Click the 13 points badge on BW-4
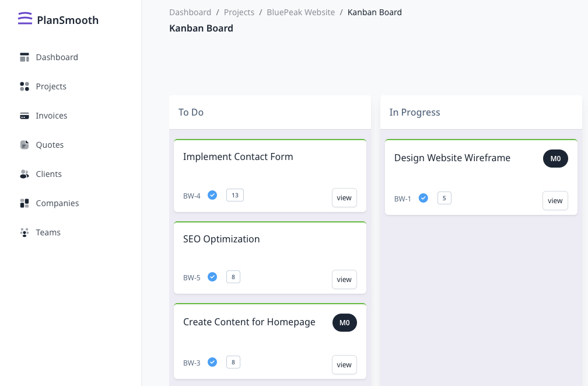Screen dimensions: 588x386 [x=235, y=195]
